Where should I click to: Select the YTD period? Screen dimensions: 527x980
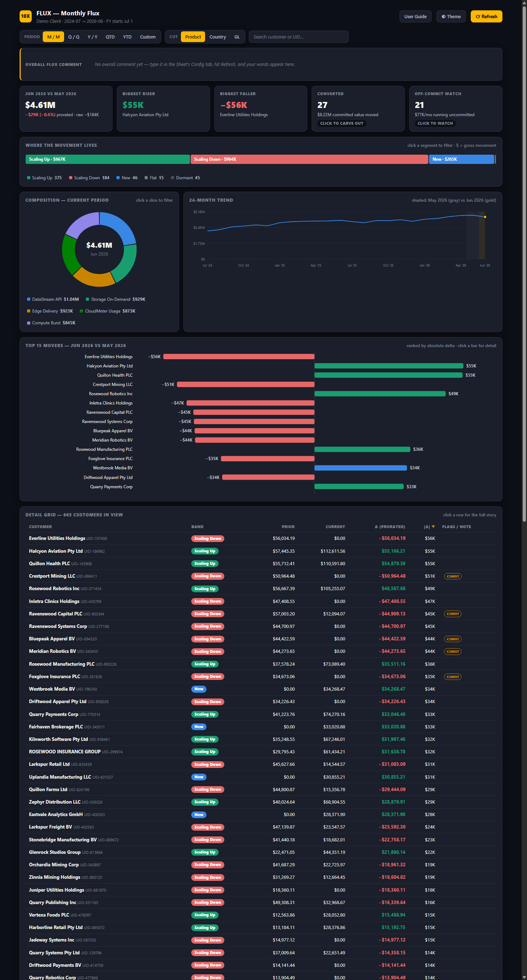point(127,37)
